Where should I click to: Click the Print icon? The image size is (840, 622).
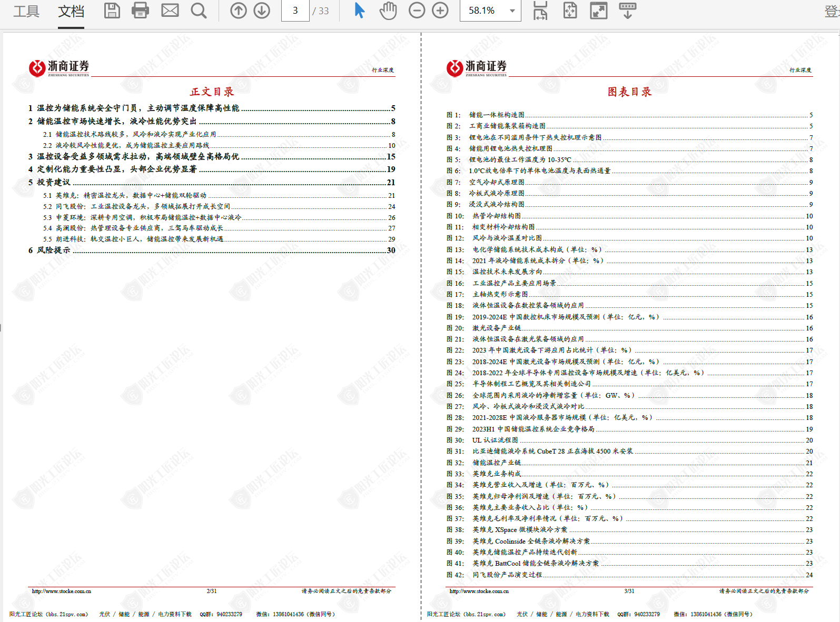(x=140, y=11)
